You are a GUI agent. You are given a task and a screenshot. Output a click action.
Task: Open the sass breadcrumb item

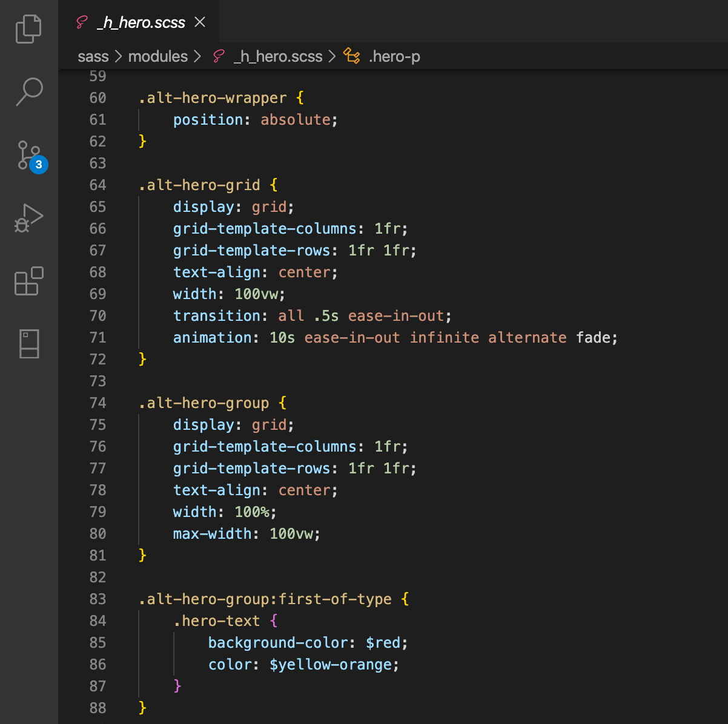(93, 56)
